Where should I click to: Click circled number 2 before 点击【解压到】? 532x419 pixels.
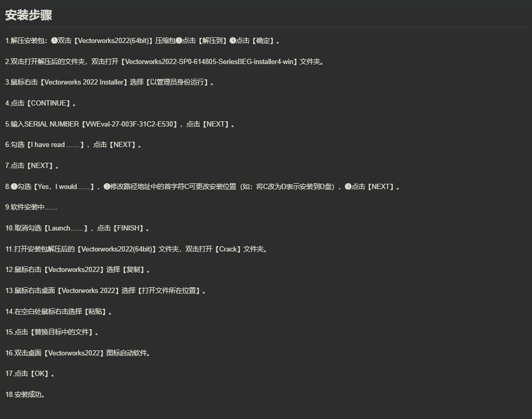coord(179,41)
